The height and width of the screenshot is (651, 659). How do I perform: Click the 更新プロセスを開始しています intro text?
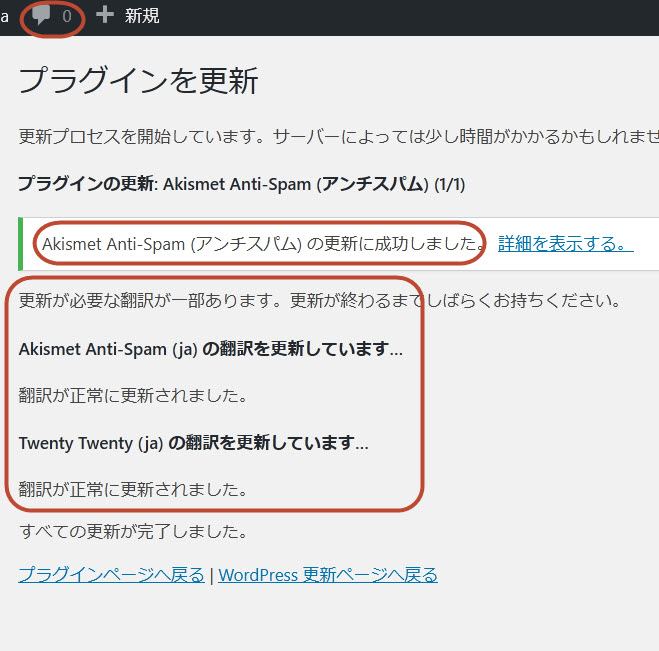point(339,137)
